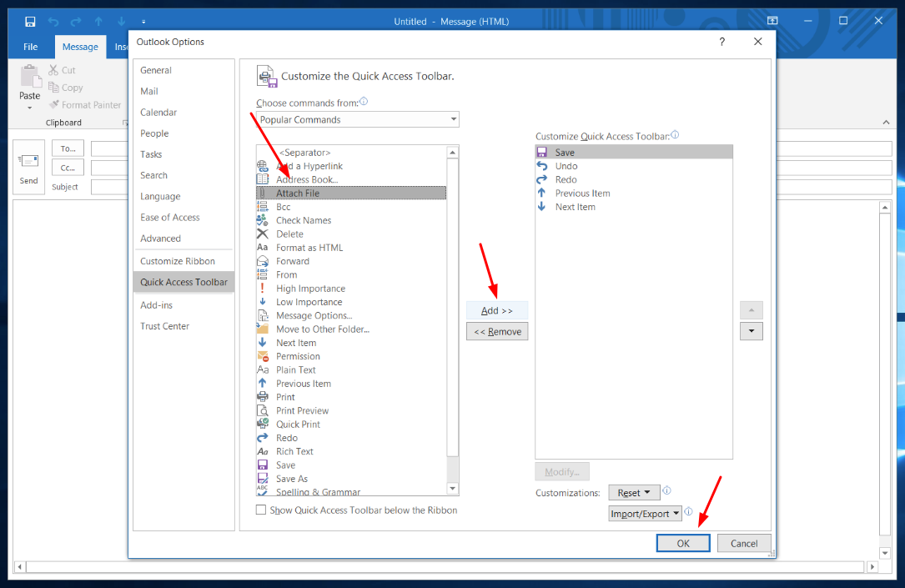This screenshot has width=905, height=588.
Task: Switch to the Message ribbon tab
Action: pos(80,47)
